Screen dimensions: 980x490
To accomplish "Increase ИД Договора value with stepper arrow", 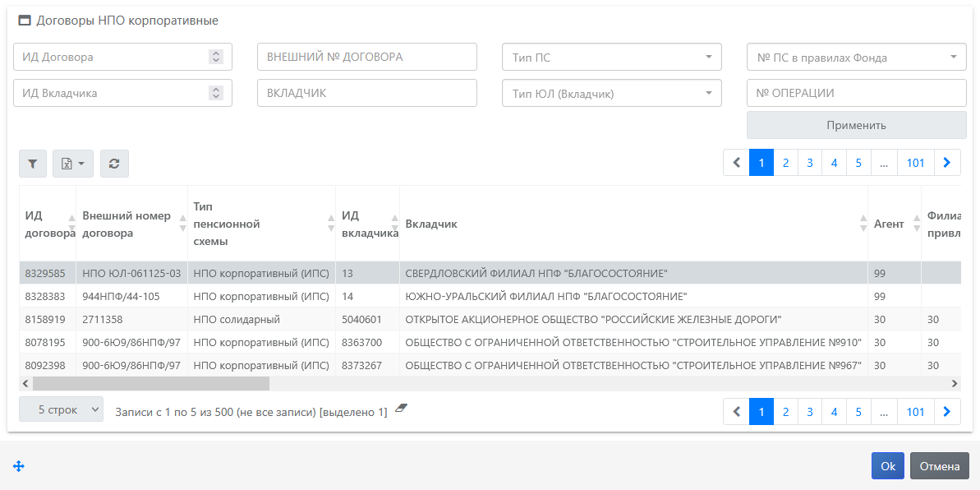I will click(218, 53).
